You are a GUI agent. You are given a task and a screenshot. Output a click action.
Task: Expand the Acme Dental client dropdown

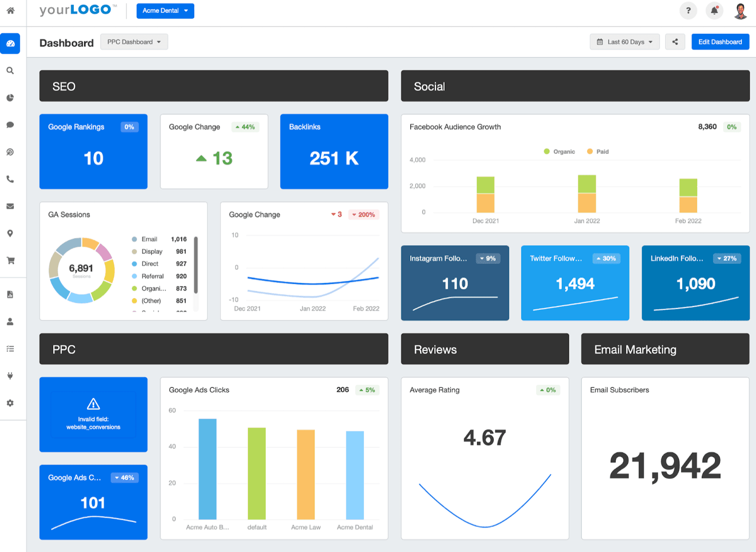click(x=165, y=11)
